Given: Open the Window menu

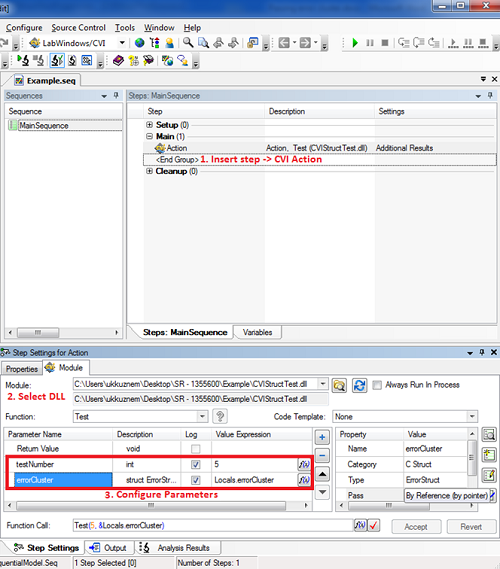Looking at the screenshot, I should 159,28.
